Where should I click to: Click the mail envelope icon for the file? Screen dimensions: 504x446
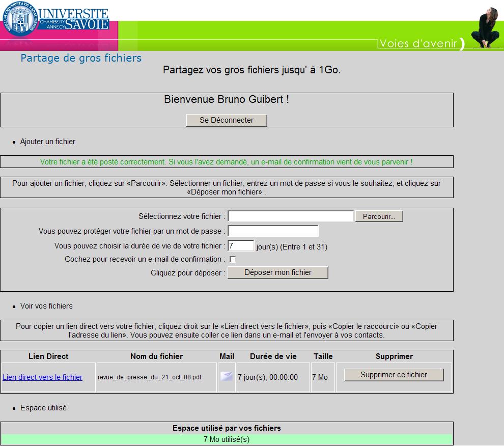[226, 377]
